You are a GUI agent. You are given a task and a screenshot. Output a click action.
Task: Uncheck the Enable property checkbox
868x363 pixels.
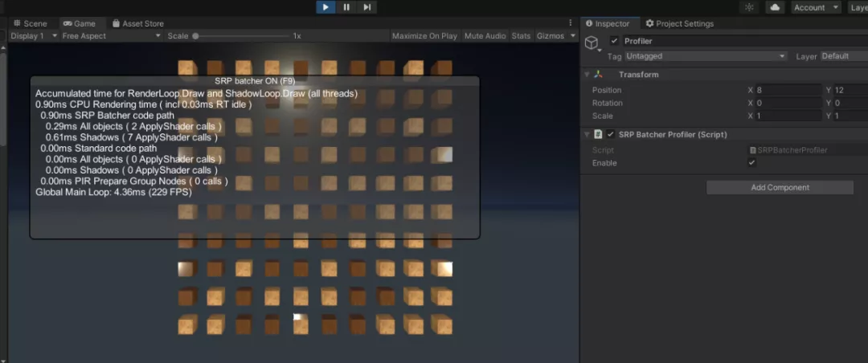[752, 163]
